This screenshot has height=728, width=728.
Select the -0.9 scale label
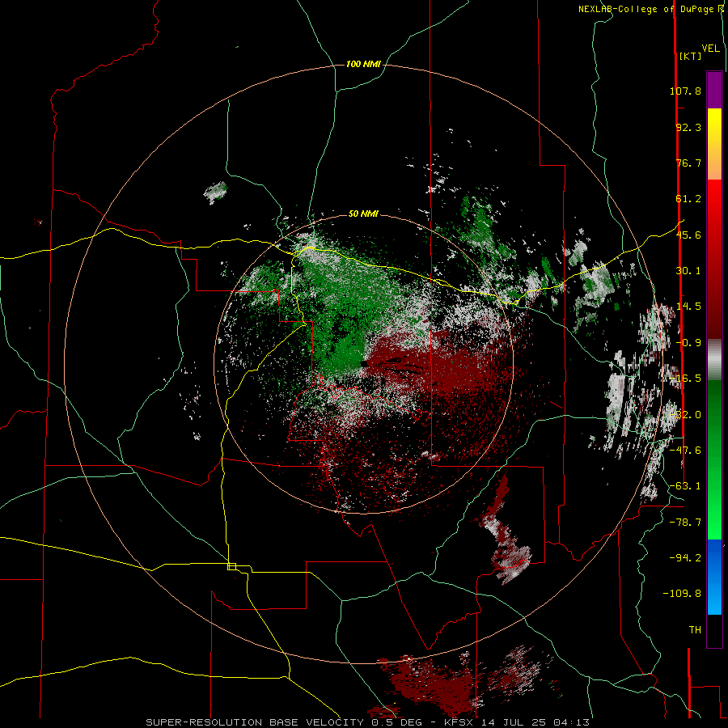pyautogui.click(x=688, y=343)
